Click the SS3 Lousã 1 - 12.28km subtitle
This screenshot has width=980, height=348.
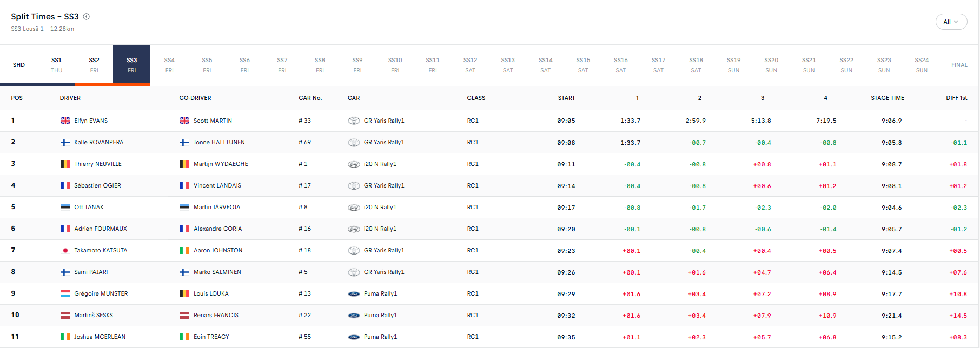pyautogui.click(x=43, y=29)
